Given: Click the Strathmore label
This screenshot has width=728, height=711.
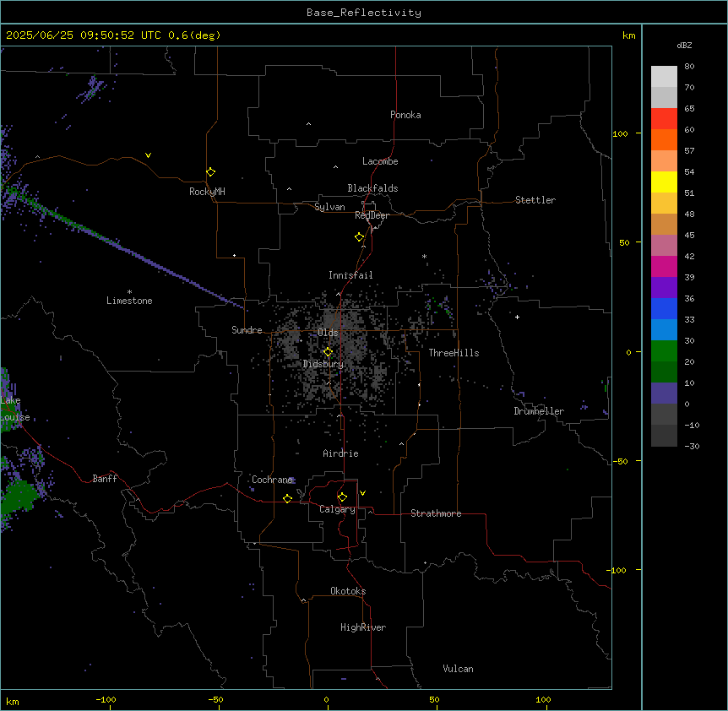Looking at the screenshot, I should pos(436,513).
